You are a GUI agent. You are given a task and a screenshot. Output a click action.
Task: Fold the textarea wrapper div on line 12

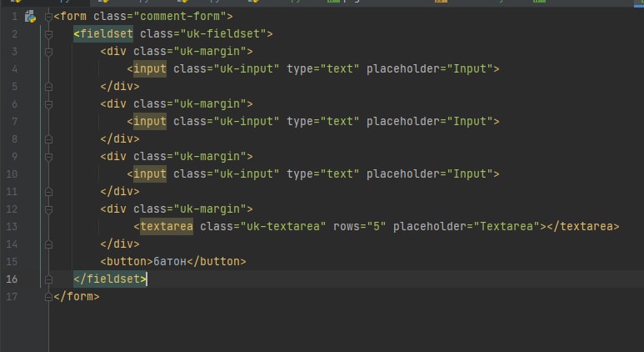pyautogui.click(x=48, y=209)
